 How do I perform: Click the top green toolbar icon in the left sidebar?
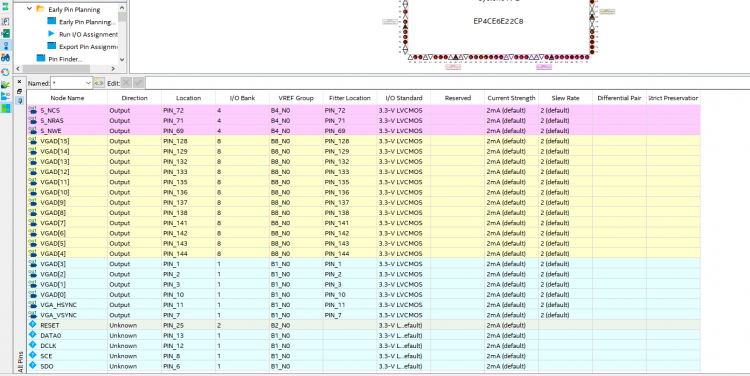[5, 8]
